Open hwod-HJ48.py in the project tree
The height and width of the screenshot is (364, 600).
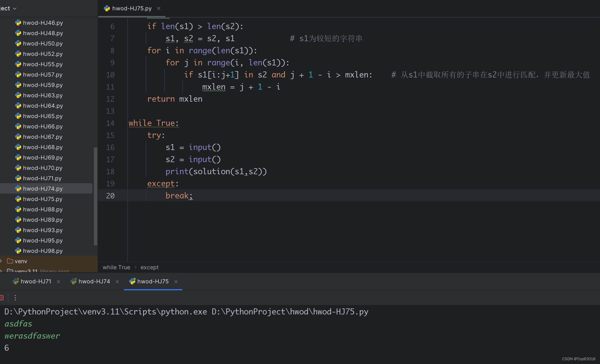43,33
